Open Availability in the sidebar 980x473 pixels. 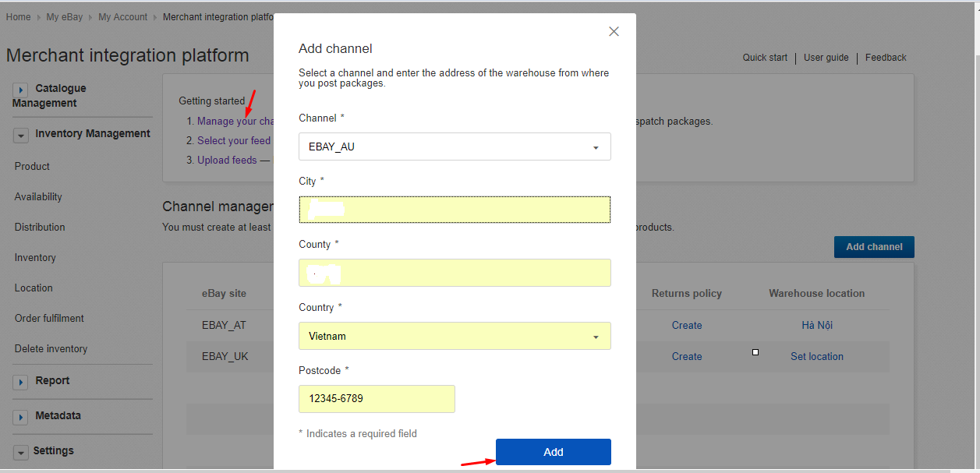[38, 196]
